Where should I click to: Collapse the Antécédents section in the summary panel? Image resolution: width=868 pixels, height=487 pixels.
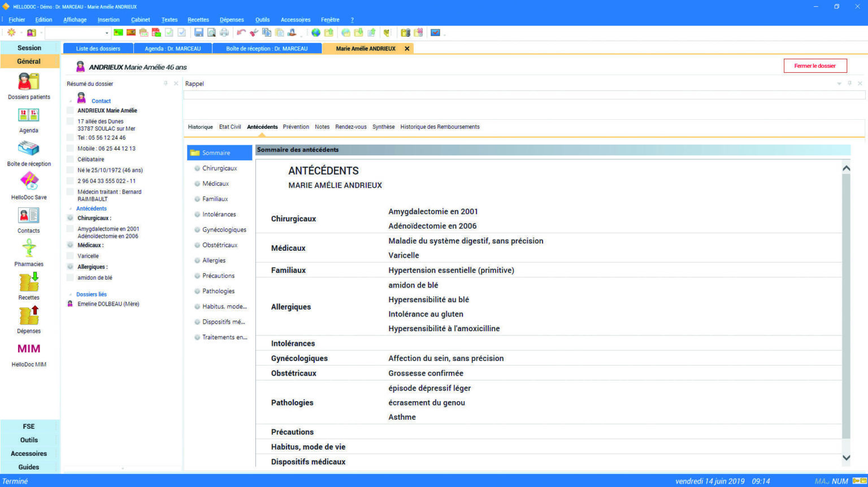point(70,208)
